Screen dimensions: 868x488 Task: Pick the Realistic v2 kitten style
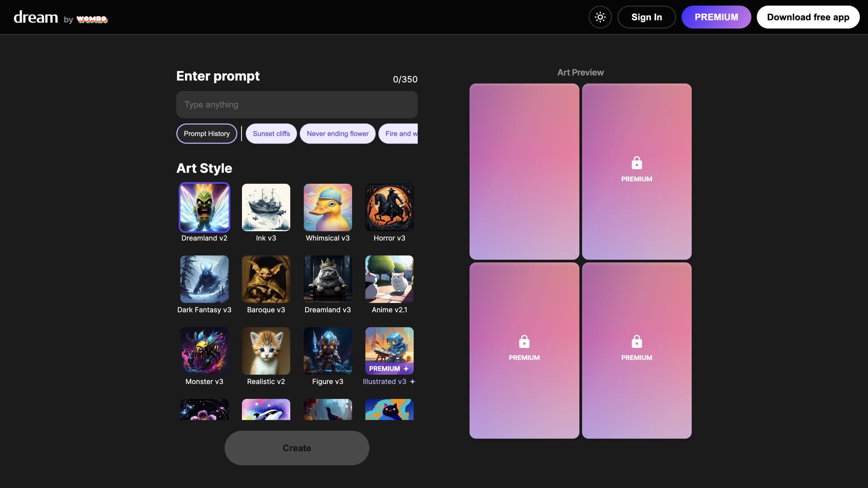266,351
